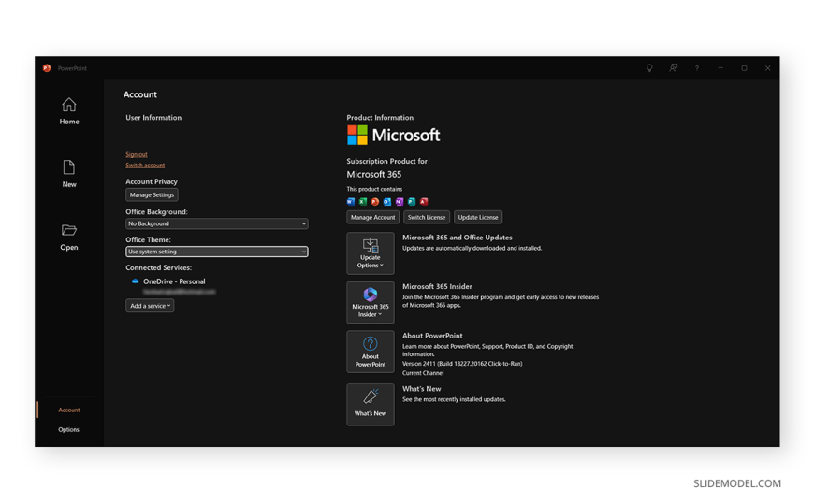Screen dimensions: 814x504
Task: Click the What's New button
Action: click(x=371, y=405)
